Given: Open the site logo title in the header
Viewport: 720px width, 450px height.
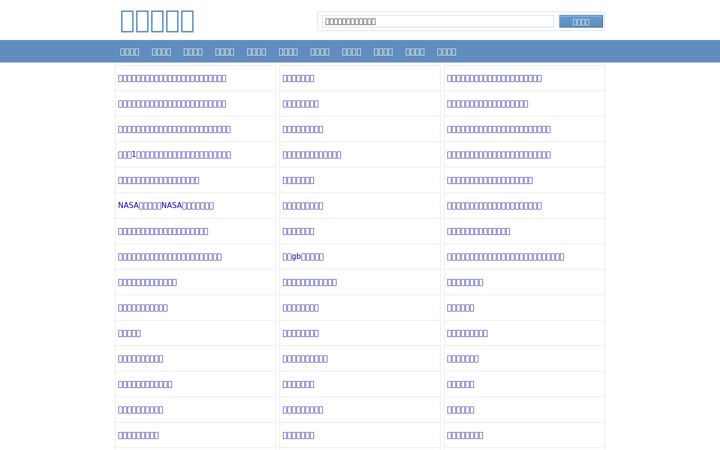Looking at the screenshot, I should [157, 21].
